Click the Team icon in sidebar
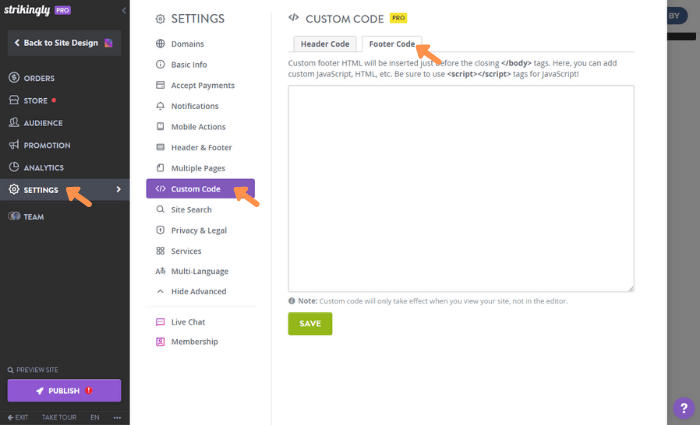The image size is (700, 425). 14,216
